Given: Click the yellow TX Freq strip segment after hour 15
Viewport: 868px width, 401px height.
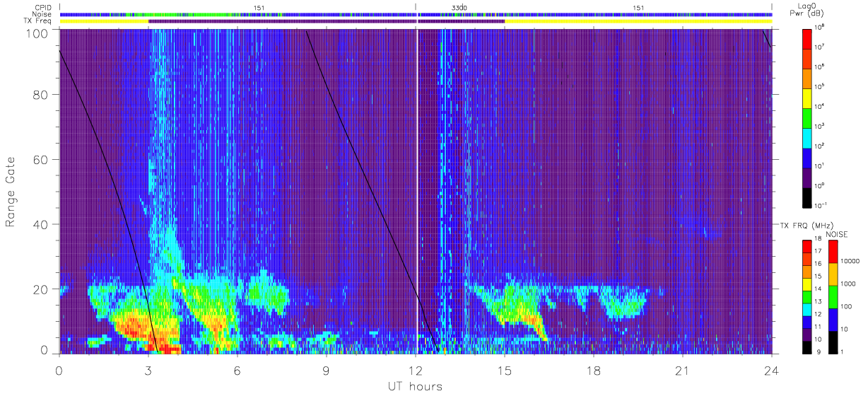Looking at the screenshot, I should 638,21.
